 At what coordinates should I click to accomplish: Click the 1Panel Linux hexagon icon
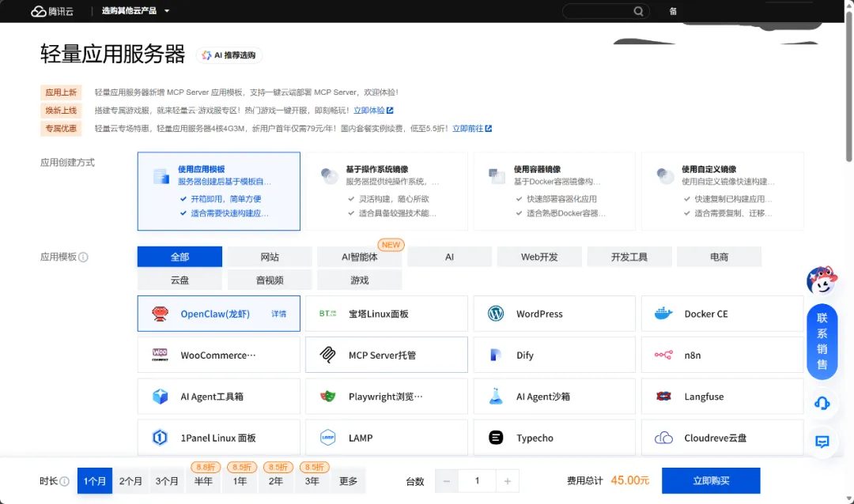tap(160, 438)
